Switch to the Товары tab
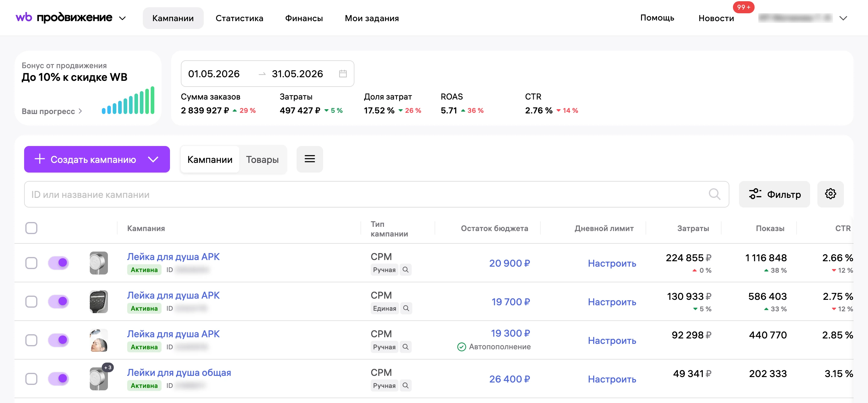 (262, 160)
